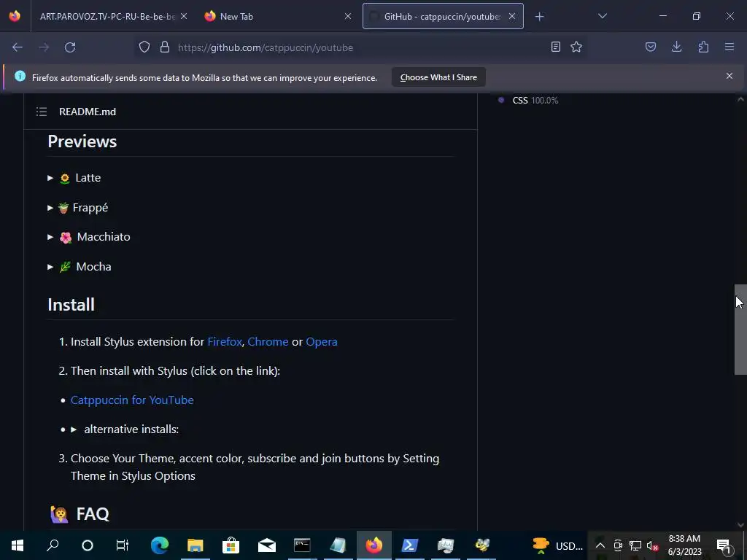Screen dimensions: 747x560
Task: Open the Firefox Stylus extension link
Action: [225, 341]
